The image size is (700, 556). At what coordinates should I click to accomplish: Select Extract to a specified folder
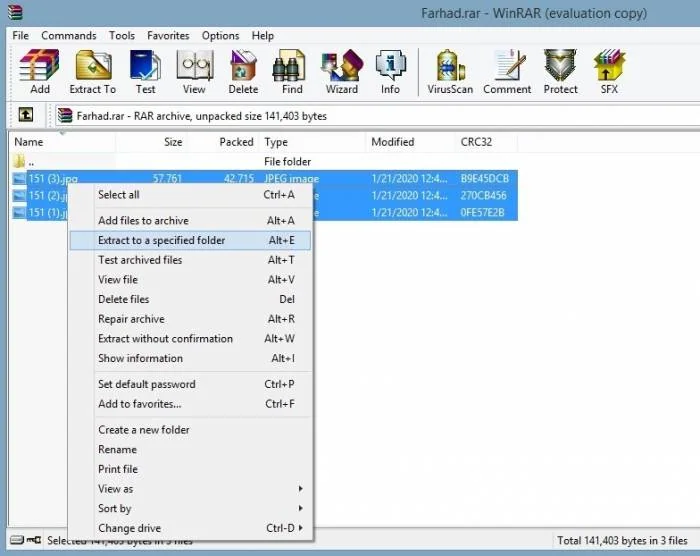pos(191,240)
